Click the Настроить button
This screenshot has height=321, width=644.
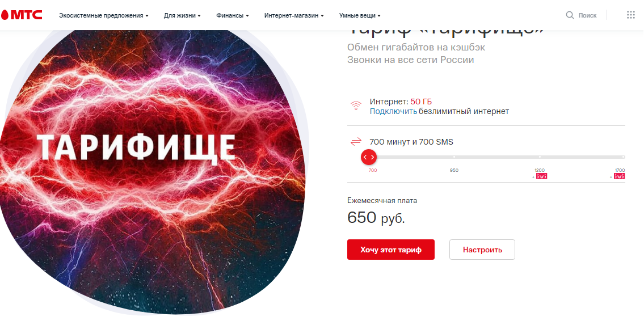coord(482,250)
